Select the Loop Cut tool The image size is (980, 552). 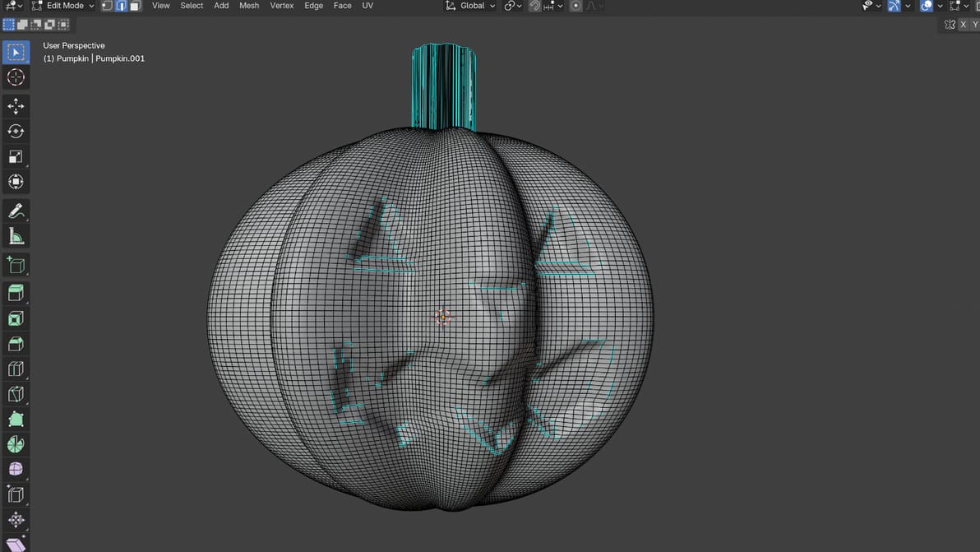click(x=16, y=369)
